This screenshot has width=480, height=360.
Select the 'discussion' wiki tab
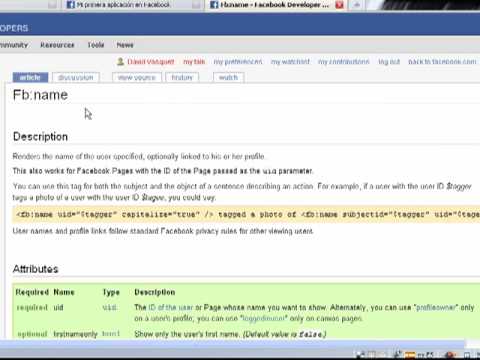(76, 77)
